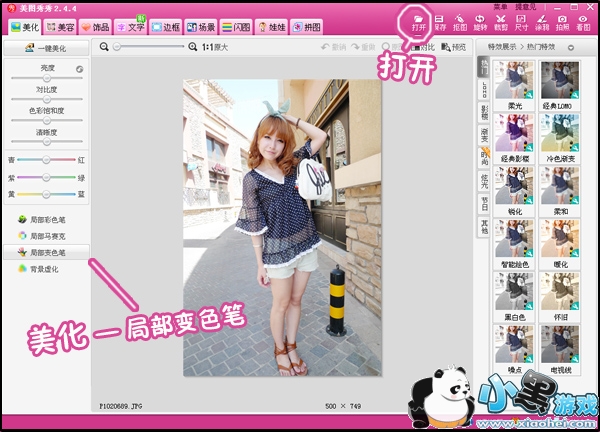Select 渐变 effects side tab
Screen dimensions: 600x432
pyautogui.click(x=484, y=135)
